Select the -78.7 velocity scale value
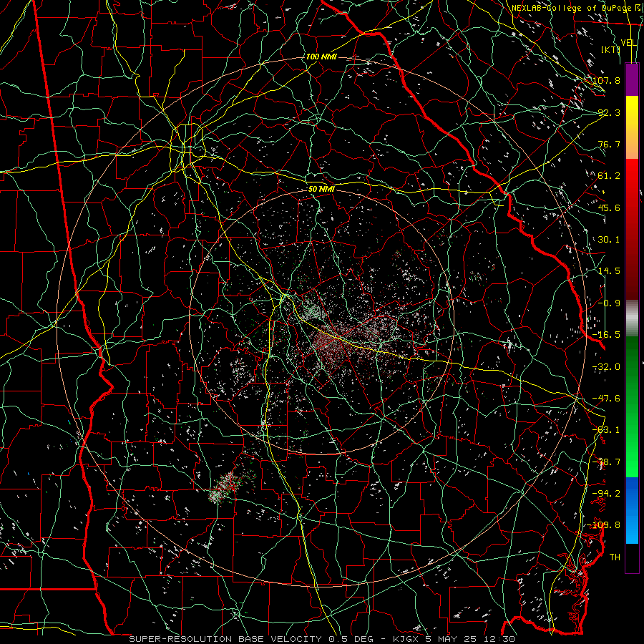 pos(606,462)
